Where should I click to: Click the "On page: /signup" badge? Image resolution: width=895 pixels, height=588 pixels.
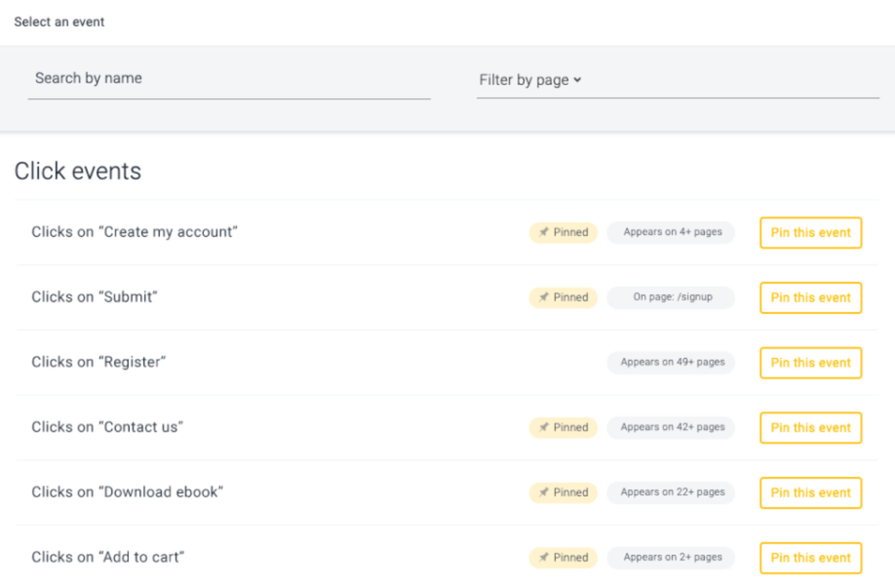point(671,297)
